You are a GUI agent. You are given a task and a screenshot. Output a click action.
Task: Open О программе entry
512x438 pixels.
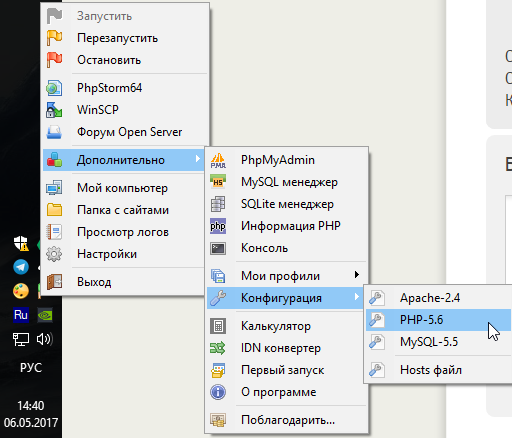tap(287, 392)
